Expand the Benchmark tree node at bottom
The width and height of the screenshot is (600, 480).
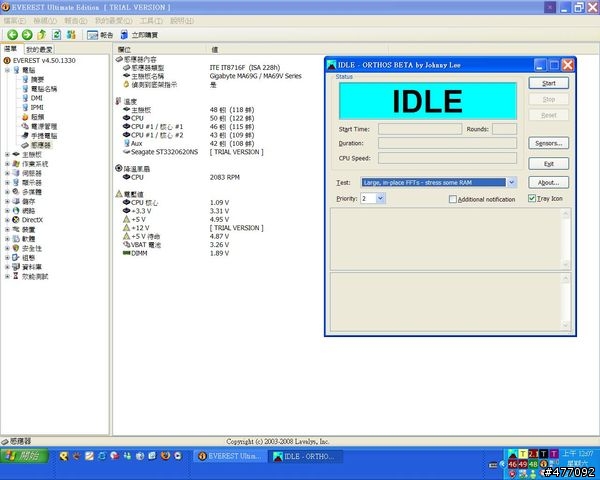pos(7,276)
